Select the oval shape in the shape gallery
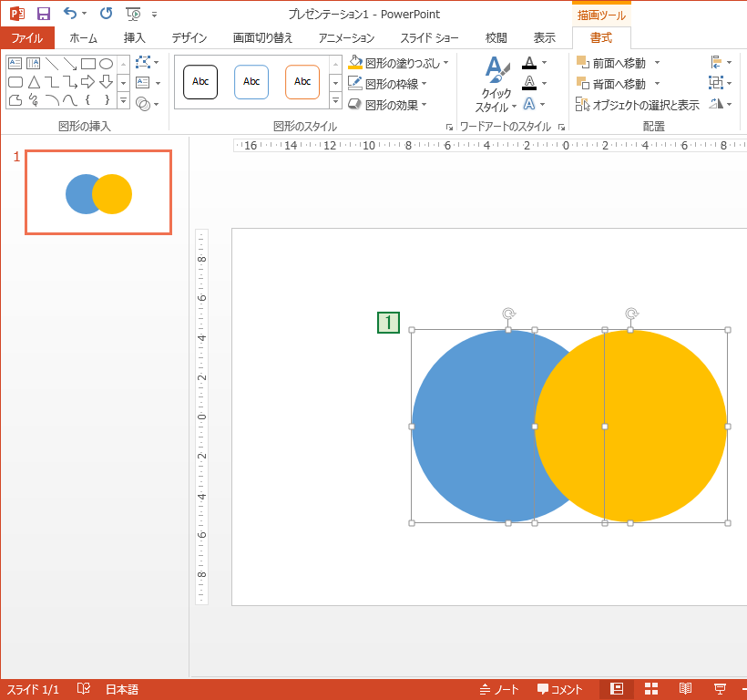This screenshot has height=700, width=747. point(105,63)
